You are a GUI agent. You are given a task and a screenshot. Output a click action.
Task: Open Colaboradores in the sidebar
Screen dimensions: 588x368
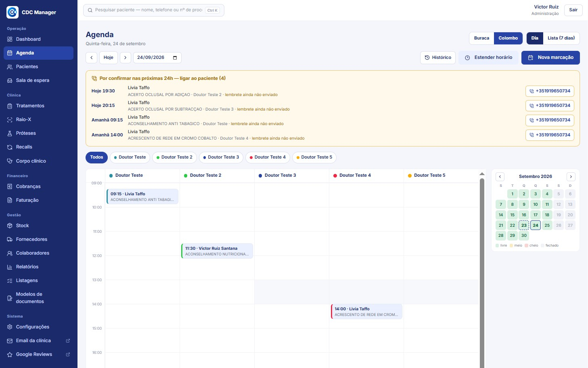coord(39,253)
